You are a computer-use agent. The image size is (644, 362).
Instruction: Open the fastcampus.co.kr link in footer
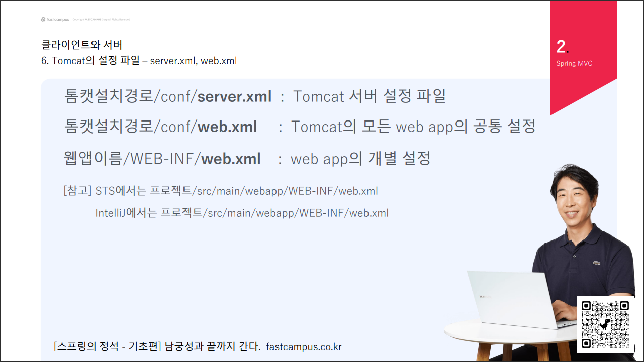(x=304, y=347)
